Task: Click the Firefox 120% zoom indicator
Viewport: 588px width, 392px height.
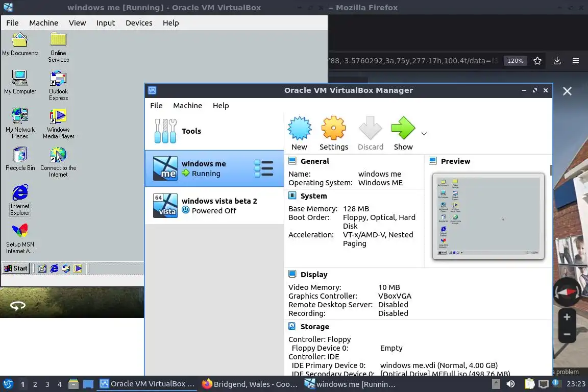Action: point(515,61)
